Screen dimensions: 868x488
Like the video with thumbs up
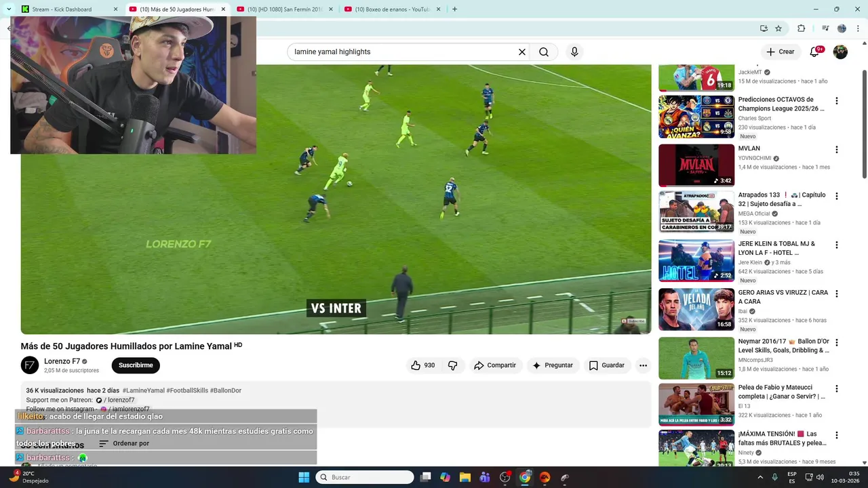[x=422, y=365]
